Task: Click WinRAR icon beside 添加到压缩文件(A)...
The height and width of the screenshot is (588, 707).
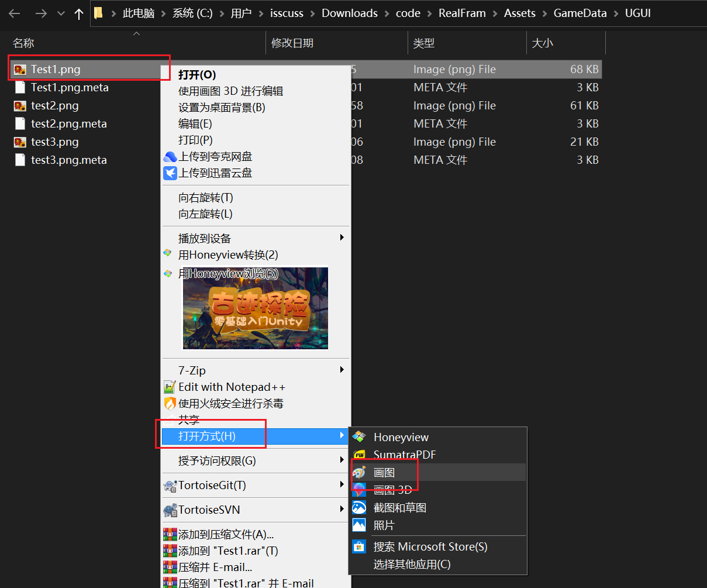Action: coord(170,535)
